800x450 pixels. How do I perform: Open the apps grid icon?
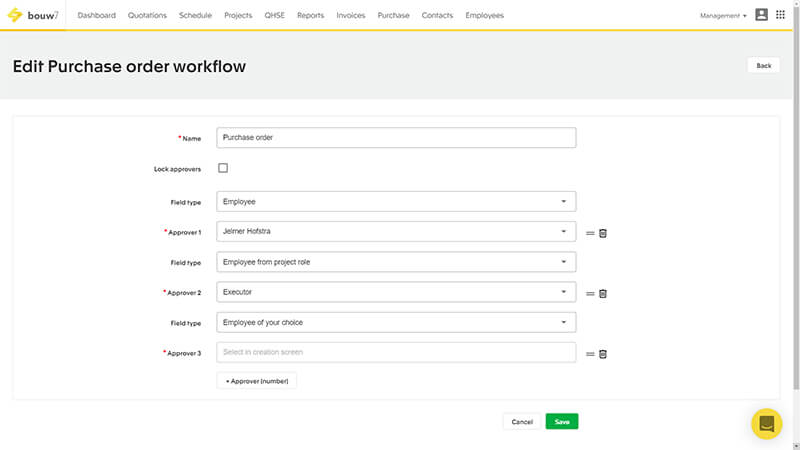pyautogui.click(x=781, y=15)
